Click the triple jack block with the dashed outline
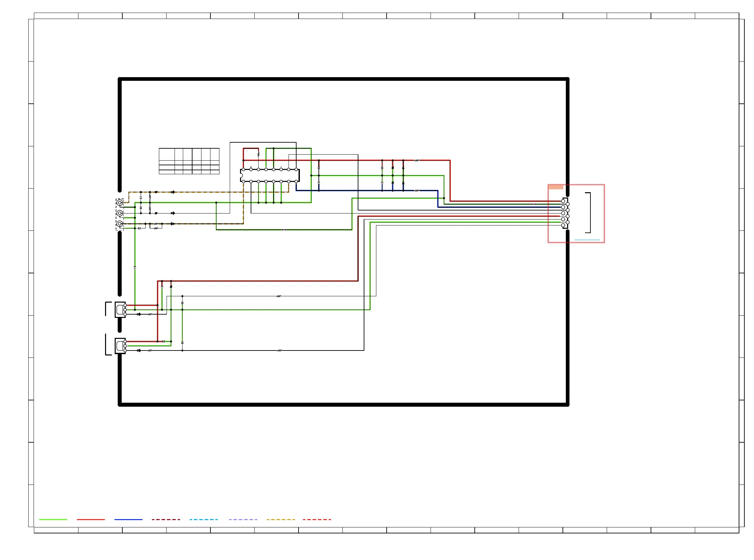Viewport: 754px width, 560px height. pyautogui.click(x=120, y=214)
